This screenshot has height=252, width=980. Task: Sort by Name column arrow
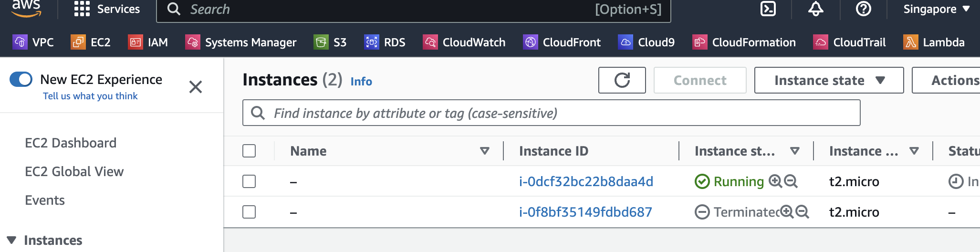point(485,151)
